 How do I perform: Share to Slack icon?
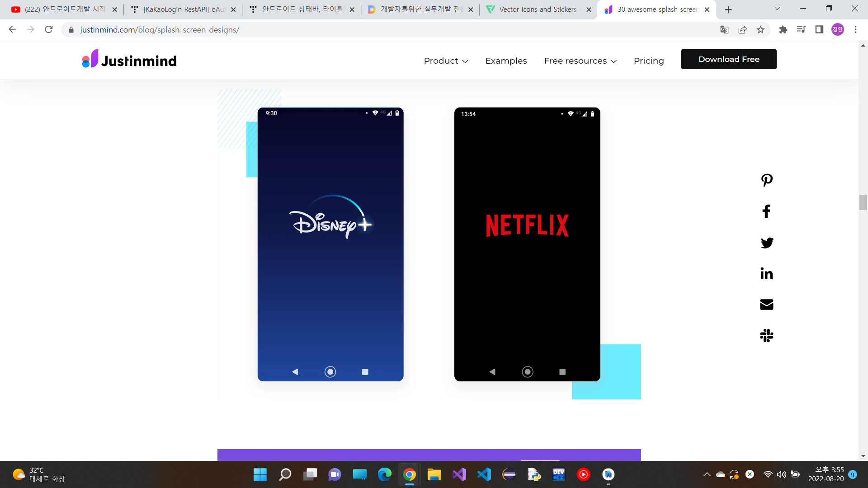coord(767,335)
